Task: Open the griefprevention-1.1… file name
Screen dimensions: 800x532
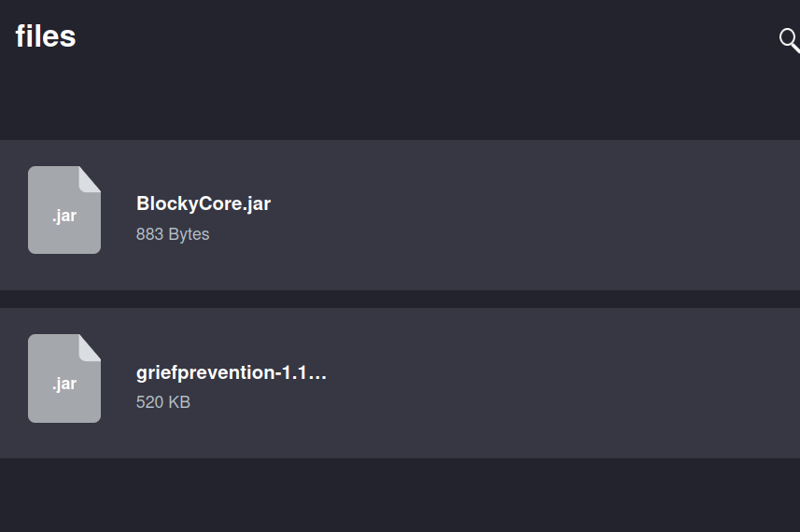Action: click(x=230, y=372)
